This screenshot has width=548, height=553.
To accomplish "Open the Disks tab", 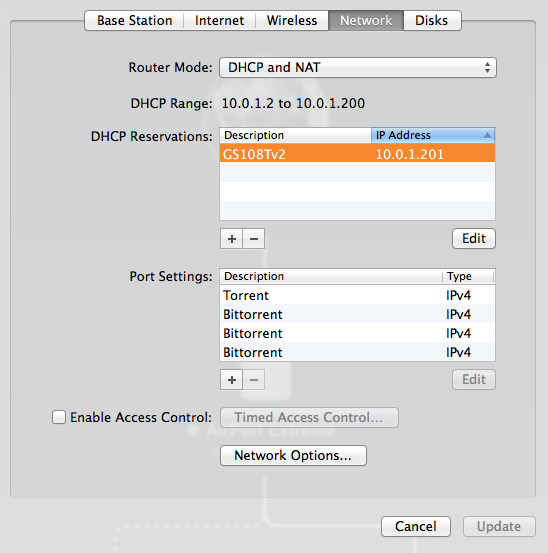I will point(432,20).
